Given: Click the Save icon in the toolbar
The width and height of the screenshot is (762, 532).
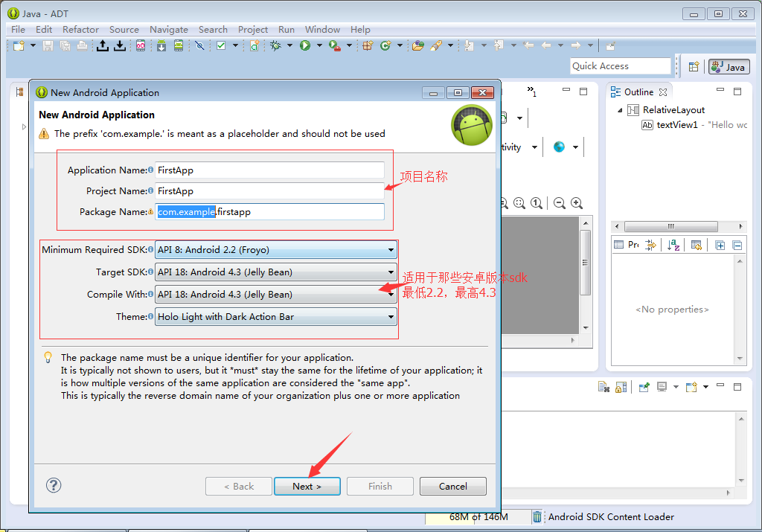Looking at the screenshot, I should (x=48, y=46).
